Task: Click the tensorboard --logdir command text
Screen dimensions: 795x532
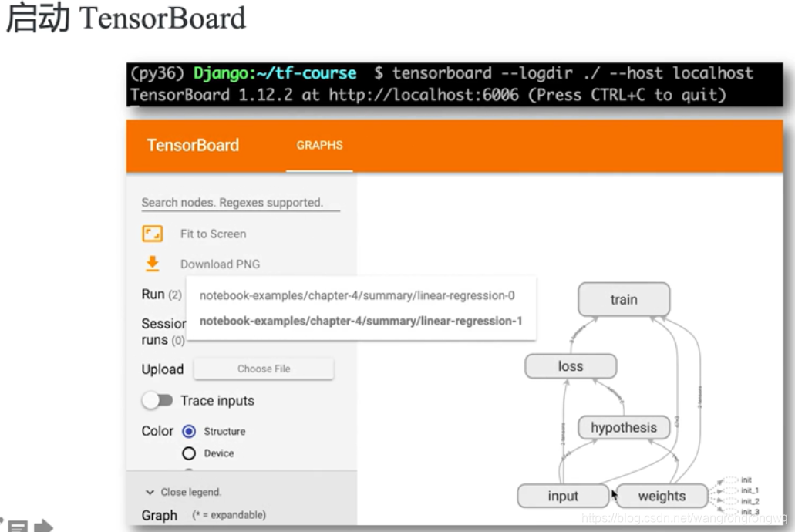Action: (x=482, y=73)
